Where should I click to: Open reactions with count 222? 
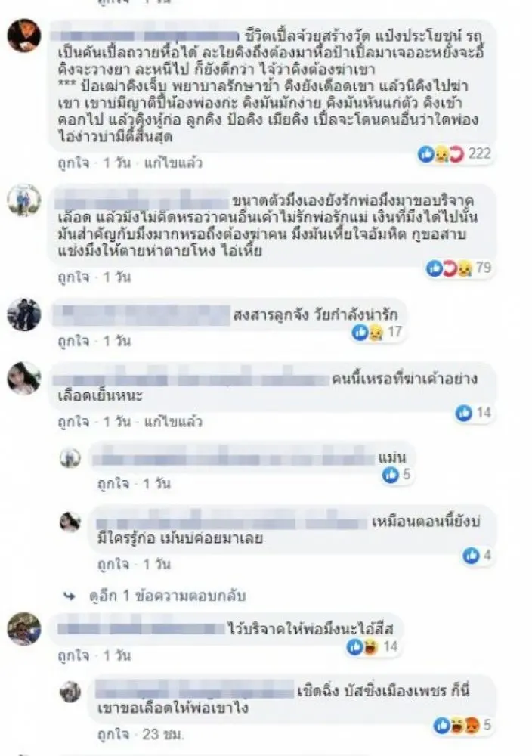click(x=454, y=153)
